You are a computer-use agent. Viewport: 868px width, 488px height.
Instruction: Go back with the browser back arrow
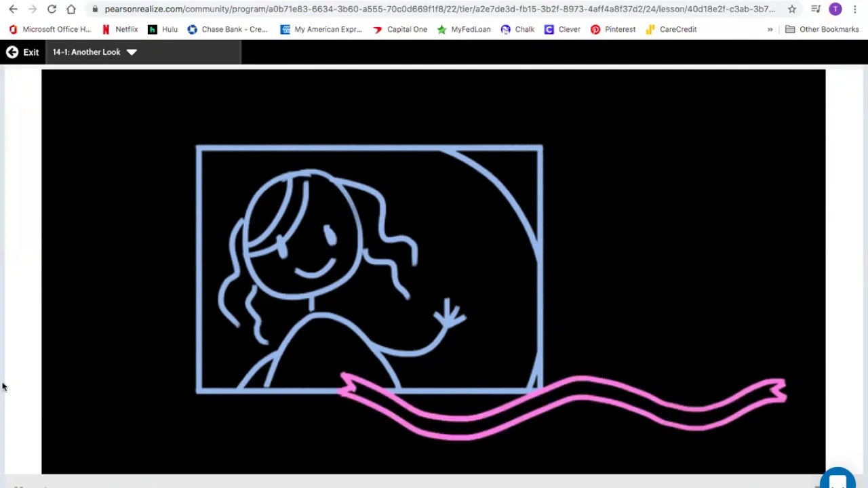coord(13,9)
